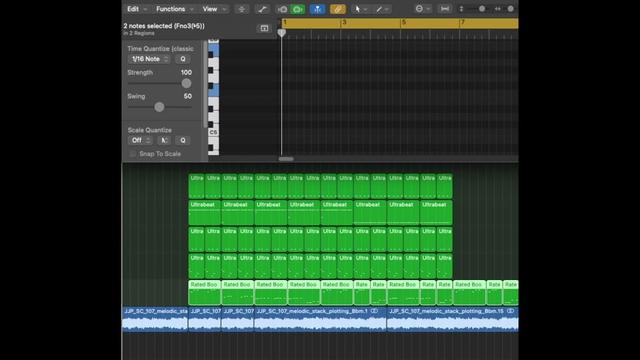Click the horizontal auto zoom icon
Viewport: 640px width, 360px height.
pyautogui.click(x=444, y=9)
